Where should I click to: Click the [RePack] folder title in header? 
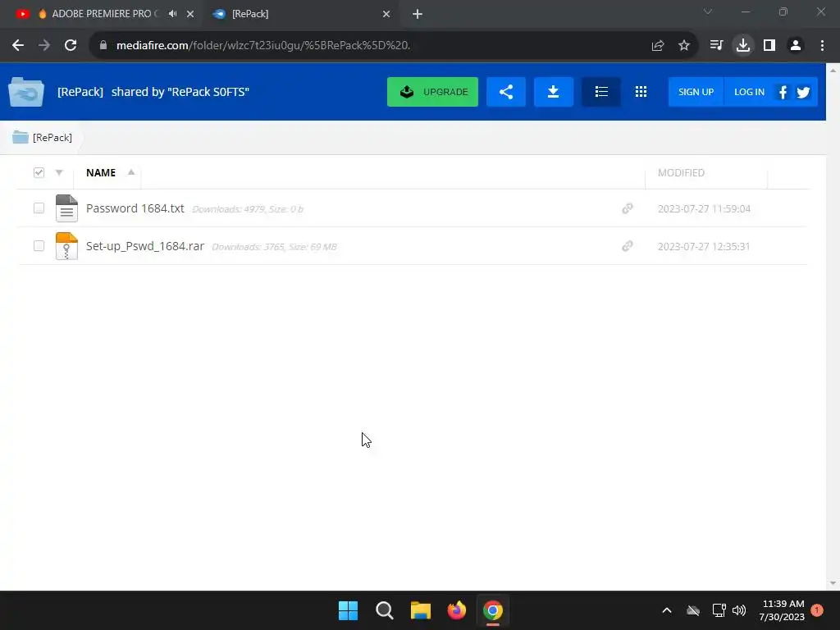click(x=80, y=92)
